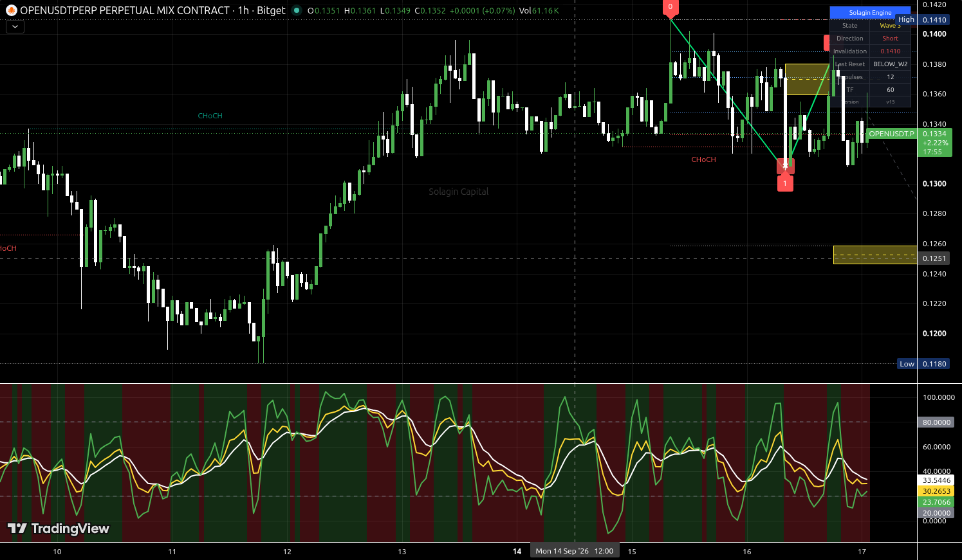Screen dimensions: 962x560
Task: Expand the indicator legend chevron
Action: pyautogui.click(x=15, y=27)
